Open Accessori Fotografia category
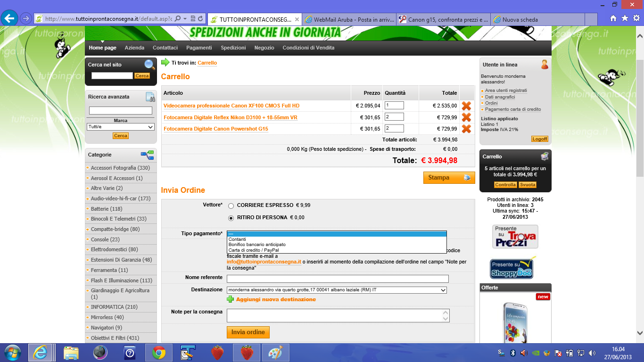 point(120,168)
